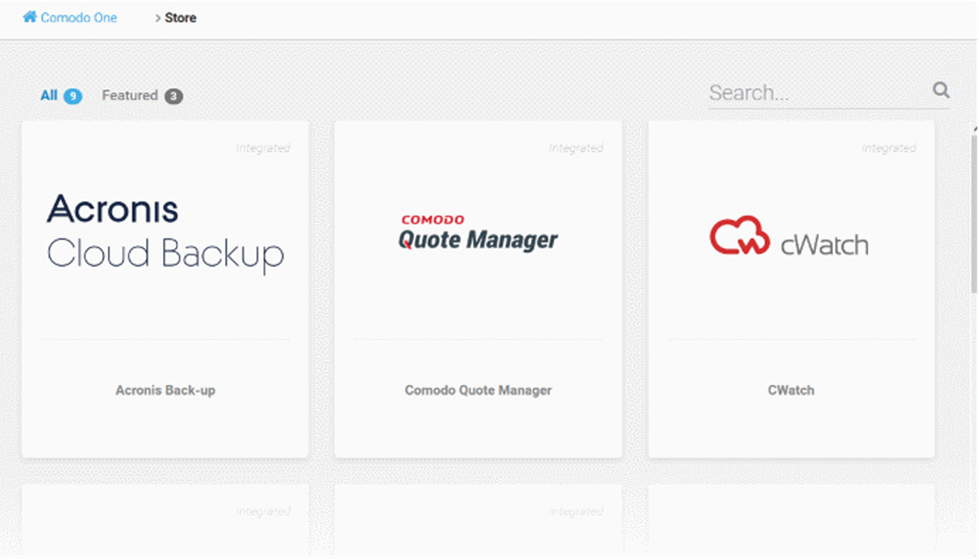Open the cWatch cloud logo tile
Screen dimensions: 979x560
point(789,237)
